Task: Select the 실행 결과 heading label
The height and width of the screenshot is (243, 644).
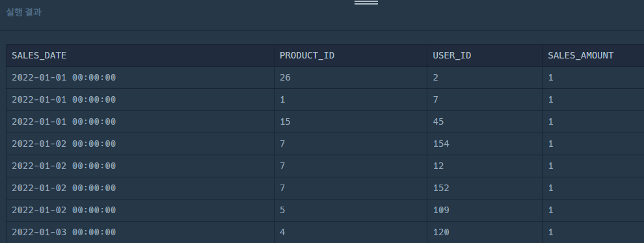Action: (24, 12)
